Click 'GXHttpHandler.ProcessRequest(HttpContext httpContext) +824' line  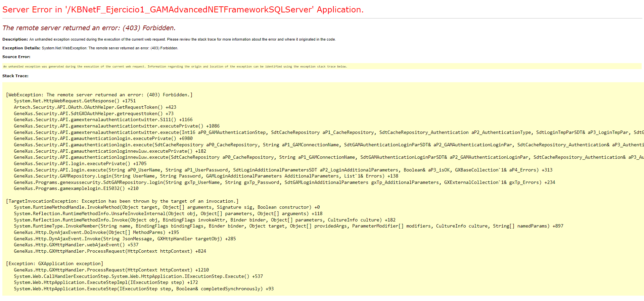[110, 251]
